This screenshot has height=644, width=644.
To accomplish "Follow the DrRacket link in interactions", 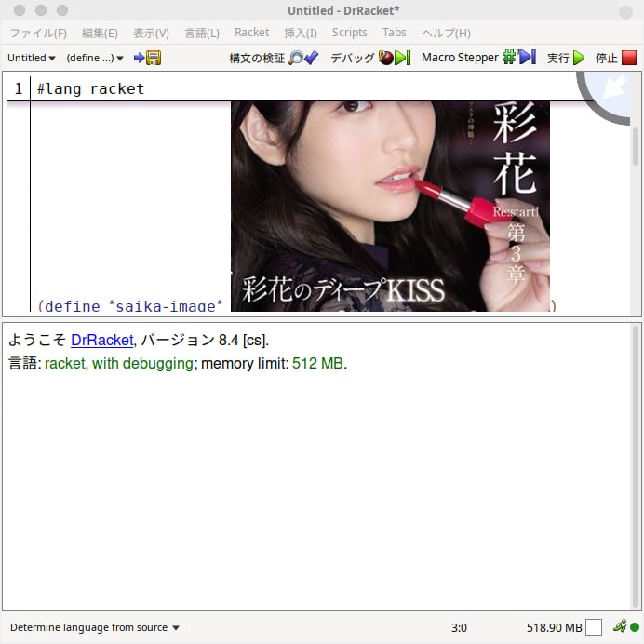I will pos(101,340).
